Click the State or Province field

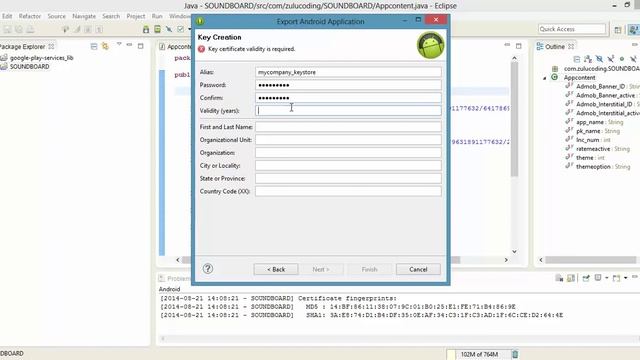pos(348,178)
